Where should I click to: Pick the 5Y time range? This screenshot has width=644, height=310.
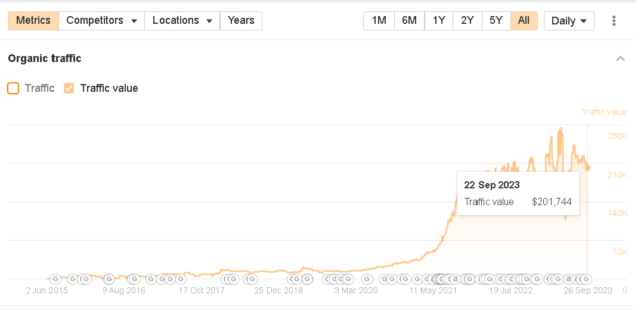pos(496,21)
